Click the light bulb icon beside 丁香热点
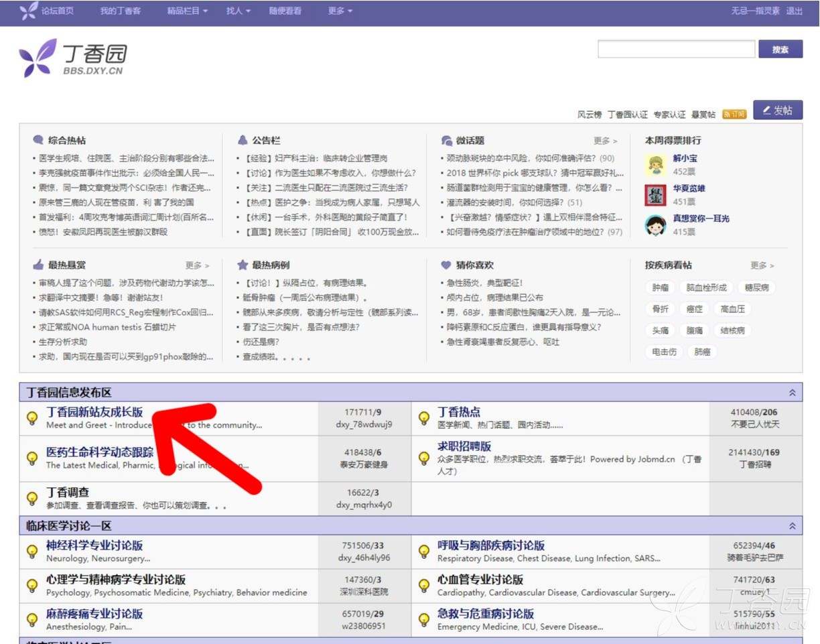This screenshot has height=644, width=820. (423, 417)
